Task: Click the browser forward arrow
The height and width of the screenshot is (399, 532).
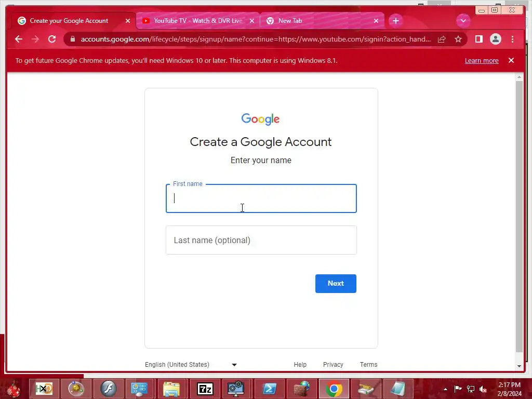Action: [x=35, y=39]
